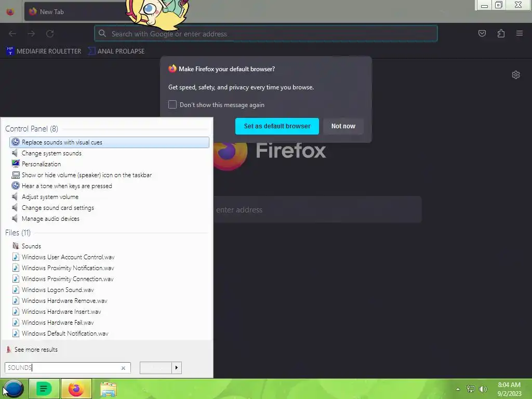Click Set as default browser

(x=277, y=126)
